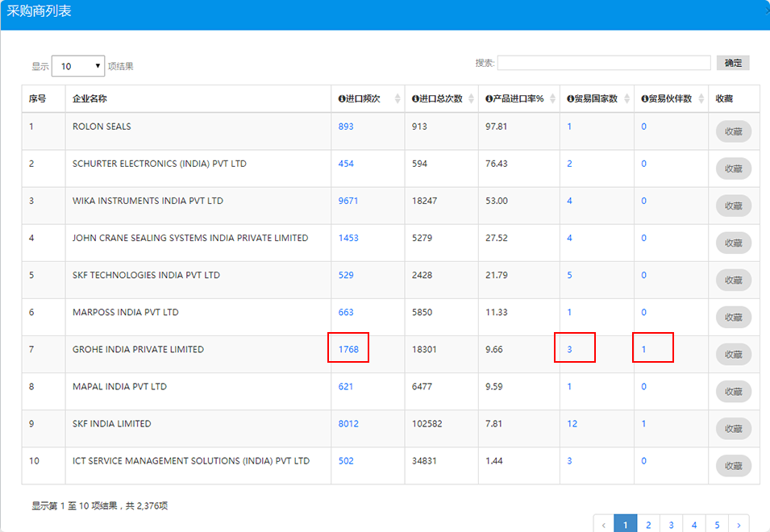Click 收藏 button for MAPAL INDIA row
Screen dimensions: 770x532
[734, 392]
